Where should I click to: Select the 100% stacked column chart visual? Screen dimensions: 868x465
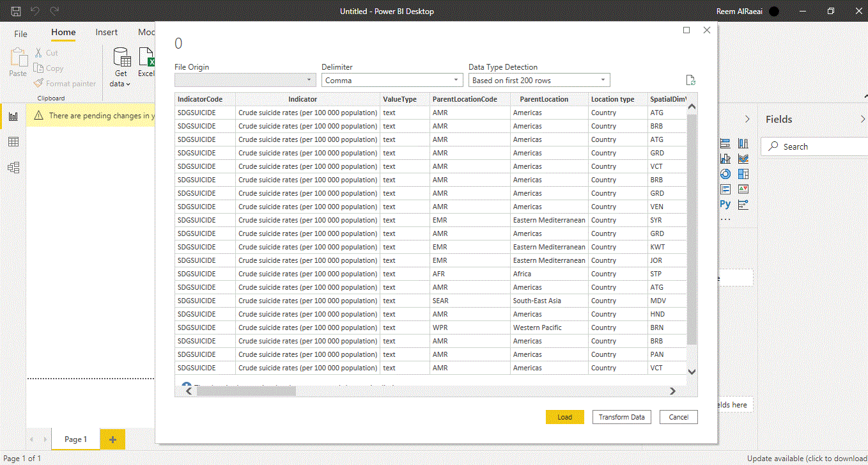click(743, 143)
